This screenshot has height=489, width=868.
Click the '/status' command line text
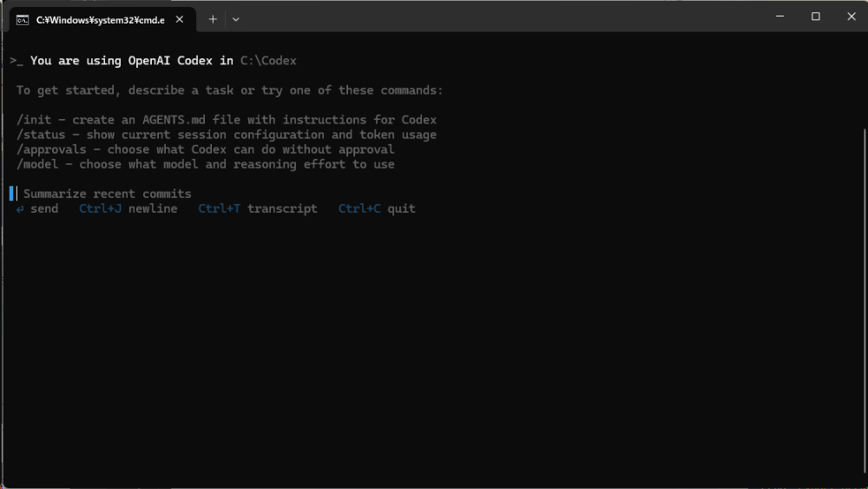227,135
